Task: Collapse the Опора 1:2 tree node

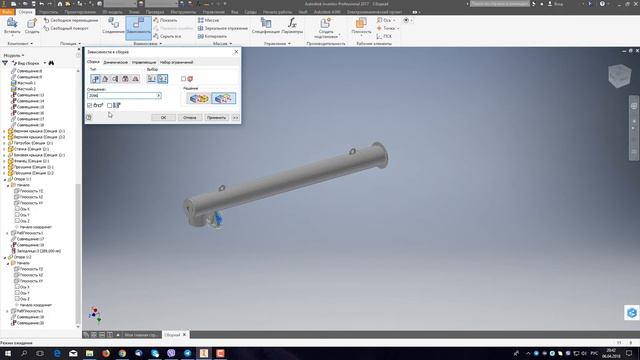Action: (5, 258)
